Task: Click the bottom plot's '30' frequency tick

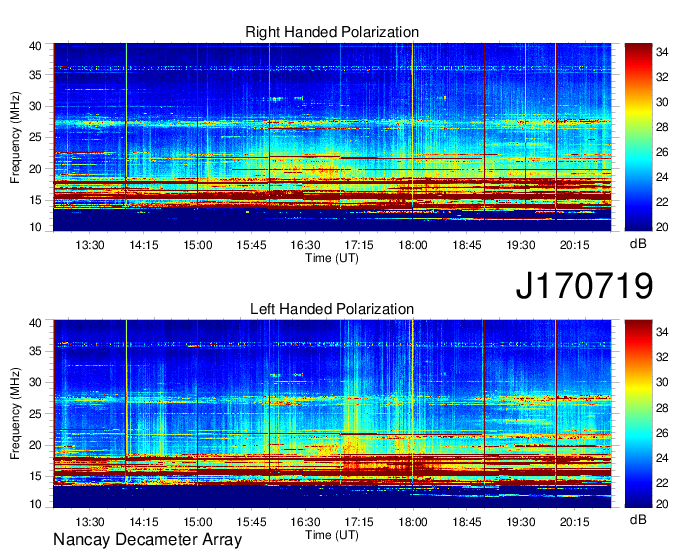Action: 35,382
